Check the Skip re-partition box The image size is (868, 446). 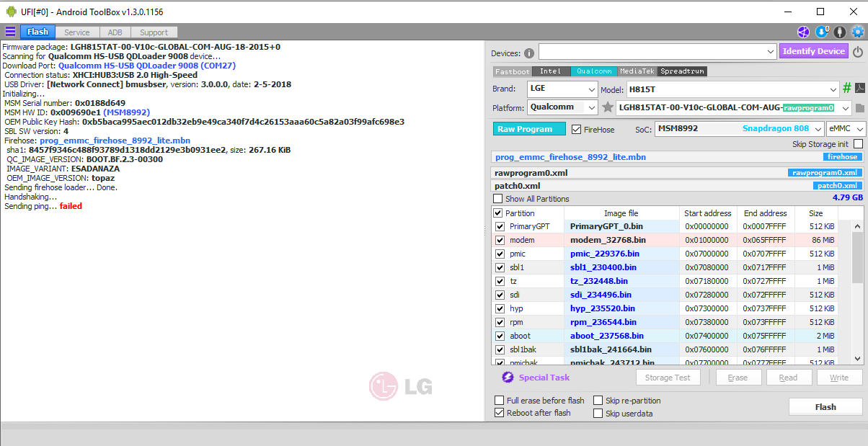click(598, 401)
